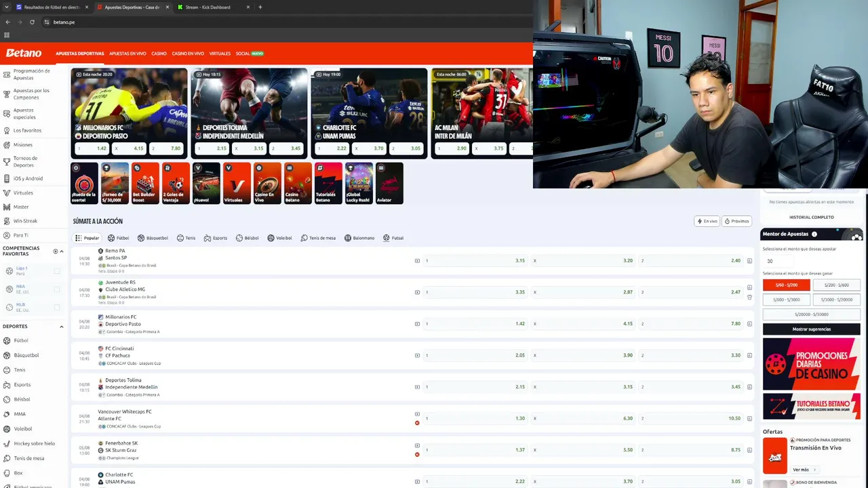Select Básquetbol icon in Deportes list
This screenshot has height=488, width=868.
tap(7, 355)
